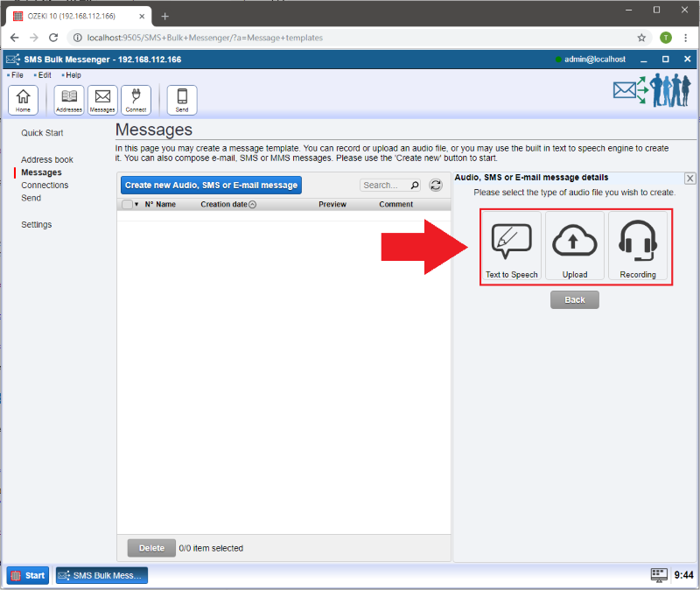Click the Home toolbar icon
This screenshot has width=700, height=590.
pyautogui.click(x=23, y=100)
